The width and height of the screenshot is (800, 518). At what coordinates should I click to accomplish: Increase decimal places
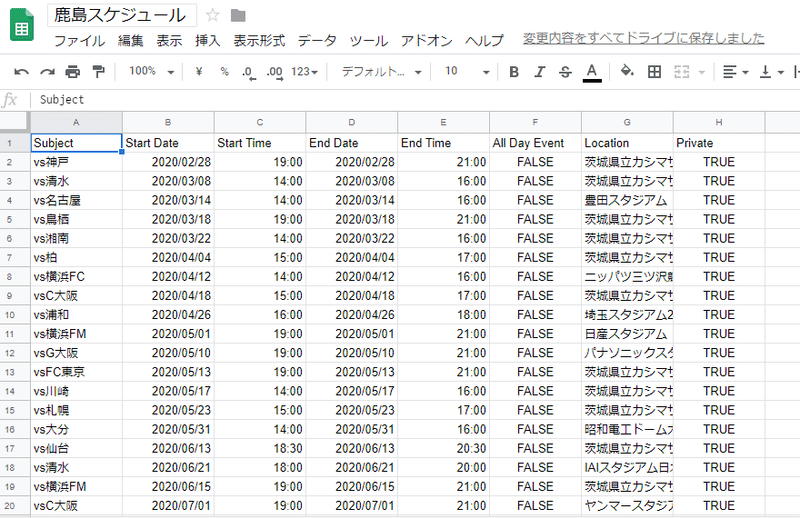pyautogui.click(x=275, y=72)
